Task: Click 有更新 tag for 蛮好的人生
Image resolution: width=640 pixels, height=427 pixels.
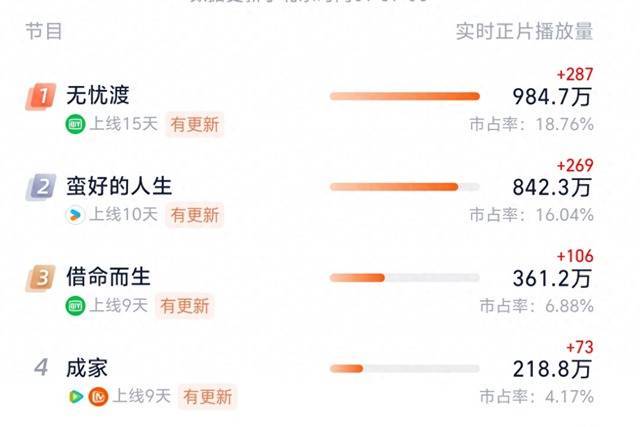Action: coord(195,215)
